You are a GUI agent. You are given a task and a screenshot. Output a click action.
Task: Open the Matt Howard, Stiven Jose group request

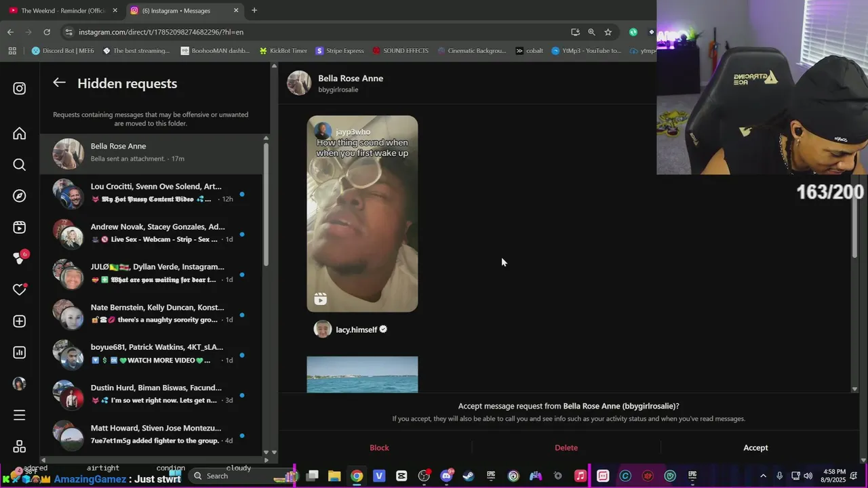(x=151, y=434)
